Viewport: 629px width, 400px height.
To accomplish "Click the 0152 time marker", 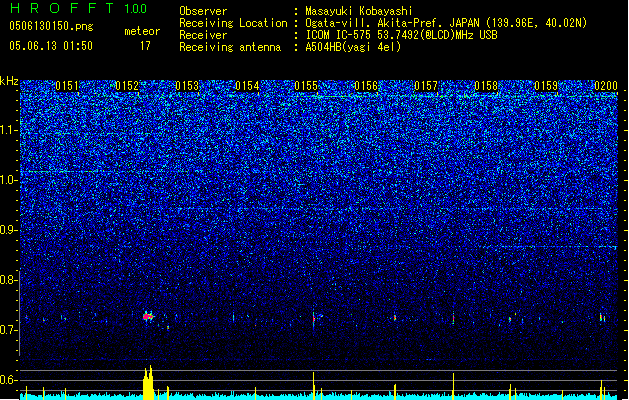I will click(127, 86).
